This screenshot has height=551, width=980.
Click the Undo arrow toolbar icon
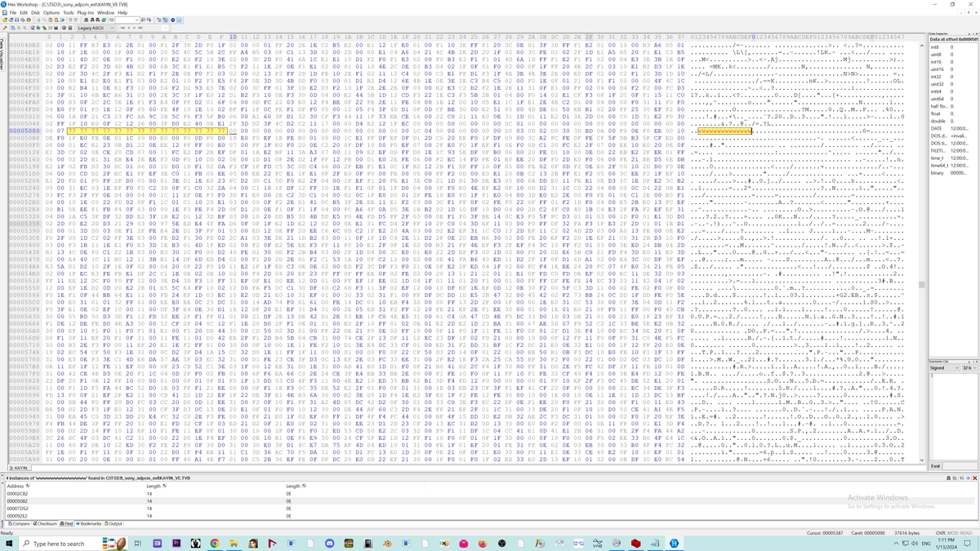[x=70, y=20]
